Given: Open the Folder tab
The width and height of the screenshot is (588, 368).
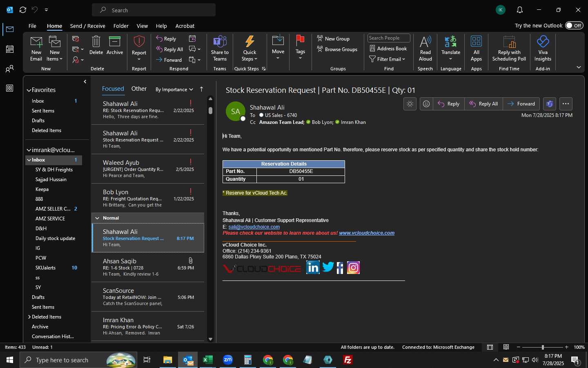Looking at the screenshot, I should [121, 26].
